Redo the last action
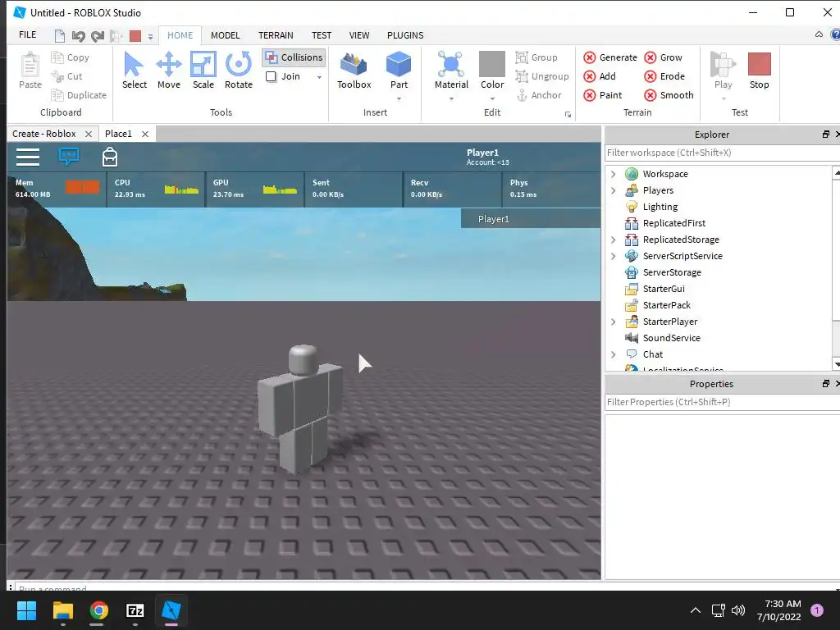This screenshot has height=630, width=840. tap(98, 36)
